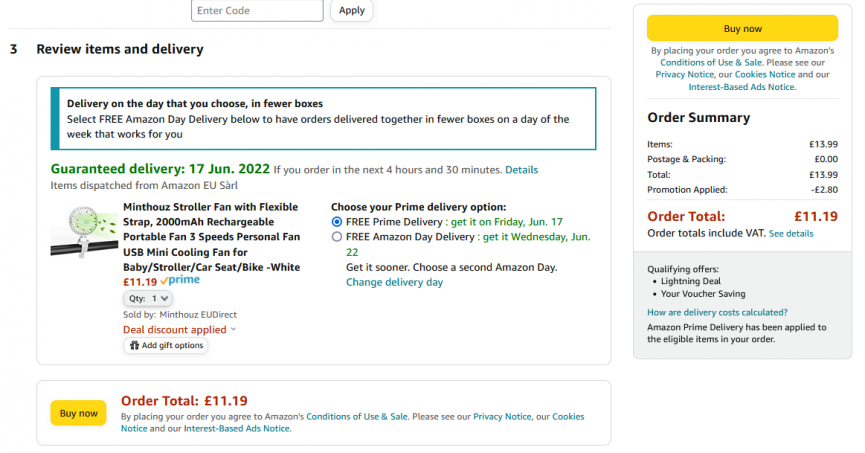
Task: Click the Order Total £11.19 in the order summary box
Action: tap(742, 216)
